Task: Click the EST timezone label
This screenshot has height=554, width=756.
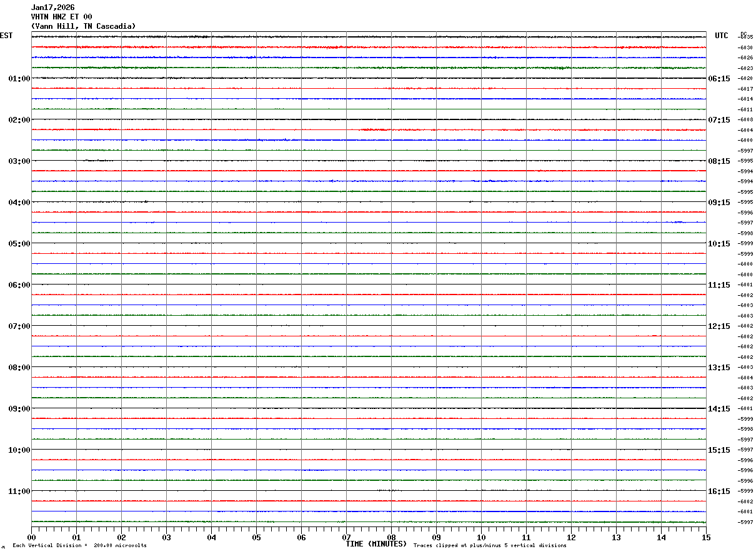Action: [6, 36]
